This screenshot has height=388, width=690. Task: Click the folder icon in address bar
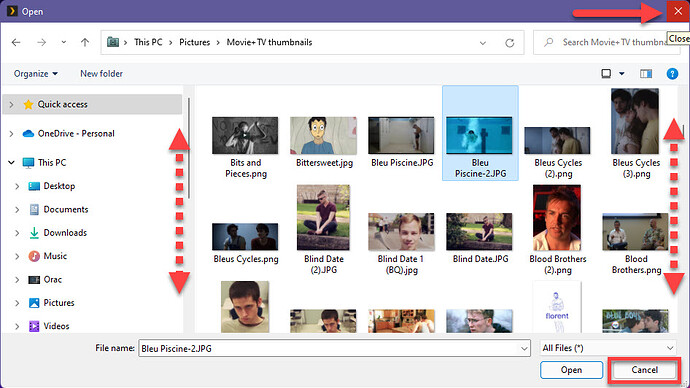113,42
